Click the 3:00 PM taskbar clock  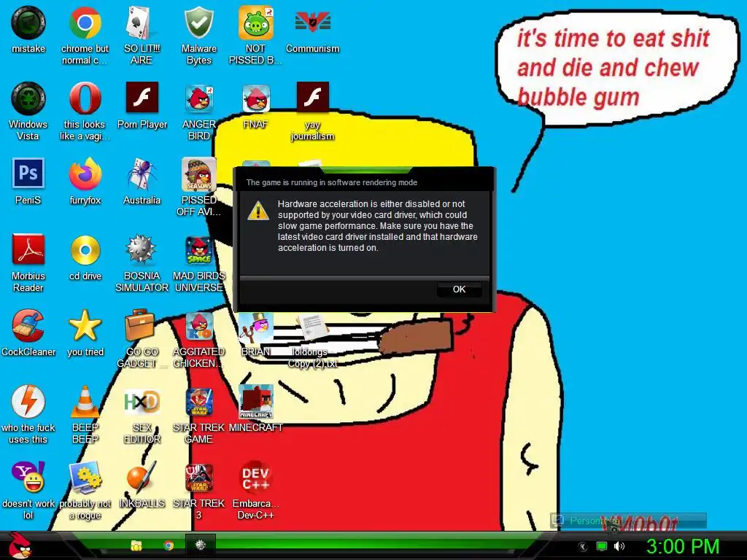[x=683, y=546]
